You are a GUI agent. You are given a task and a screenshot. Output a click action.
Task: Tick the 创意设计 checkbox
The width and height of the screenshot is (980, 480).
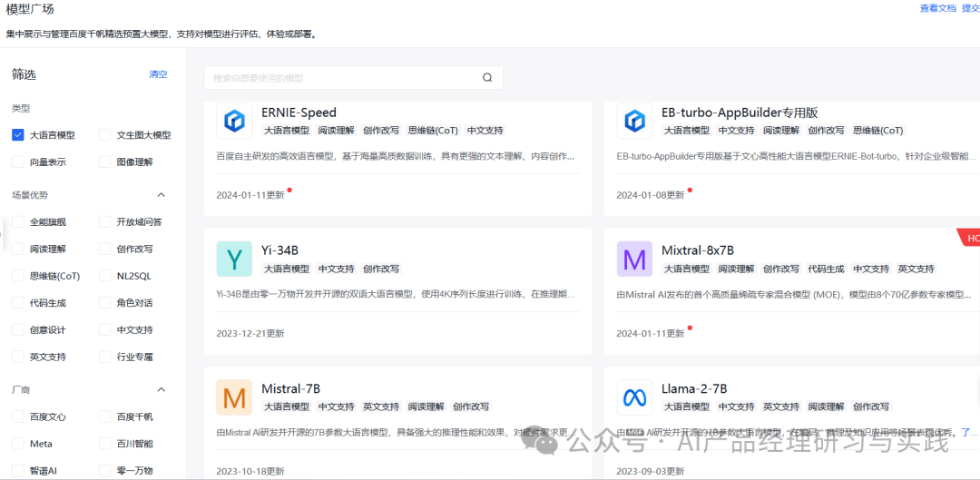pyautogui.click(x=18, y=329)
